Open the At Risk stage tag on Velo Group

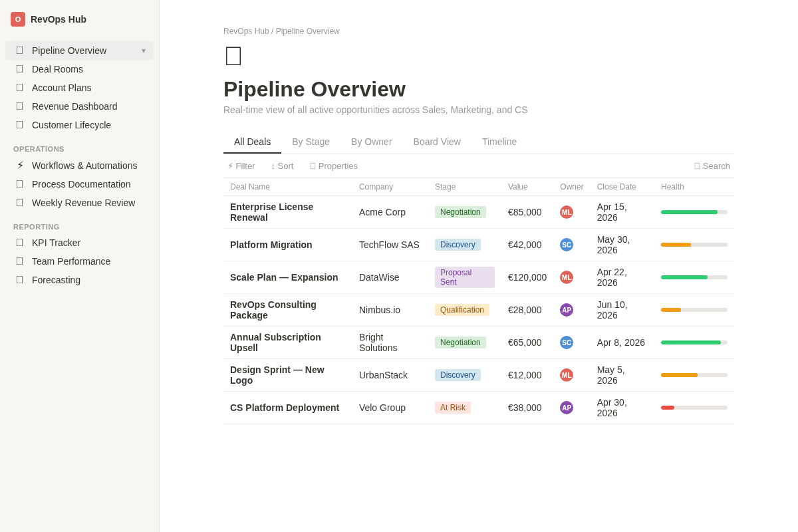click(x=453, y=408)
